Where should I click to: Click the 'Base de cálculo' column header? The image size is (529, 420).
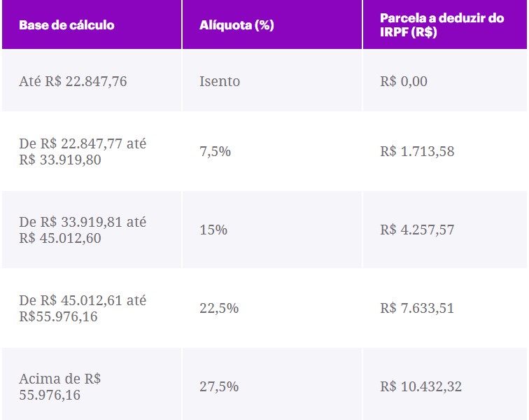[x=66, y=25]
